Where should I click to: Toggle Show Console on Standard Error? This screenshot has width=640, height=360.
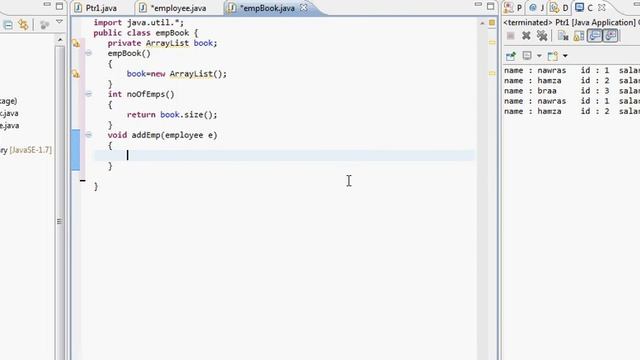[x=611, y=36]
